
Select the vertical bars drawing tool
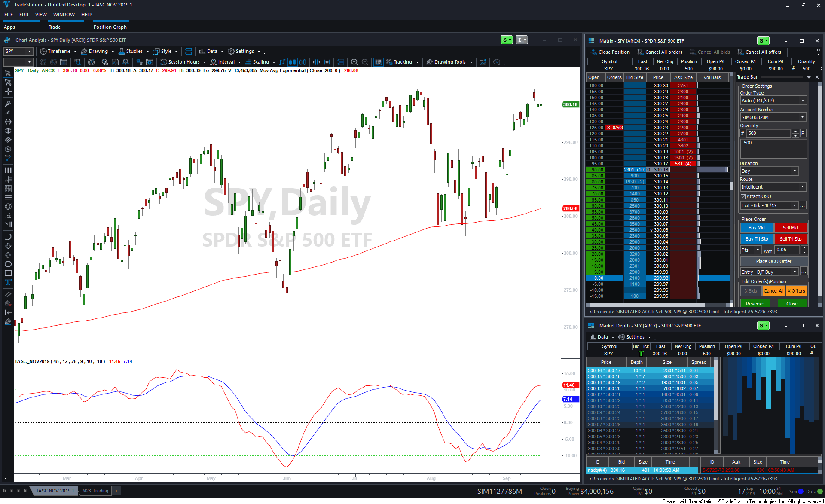8,170
